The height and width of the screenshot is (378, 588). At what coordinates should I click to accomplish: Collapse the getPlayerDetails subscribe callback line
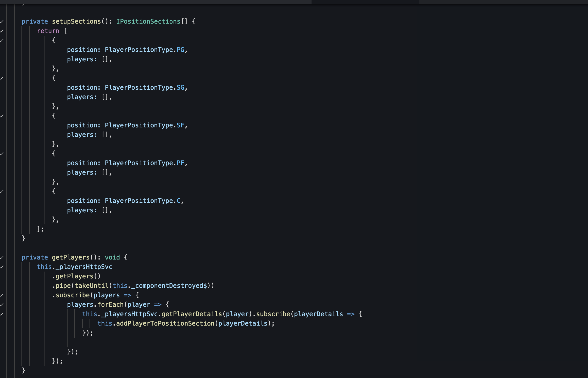[x=2, y=314]
